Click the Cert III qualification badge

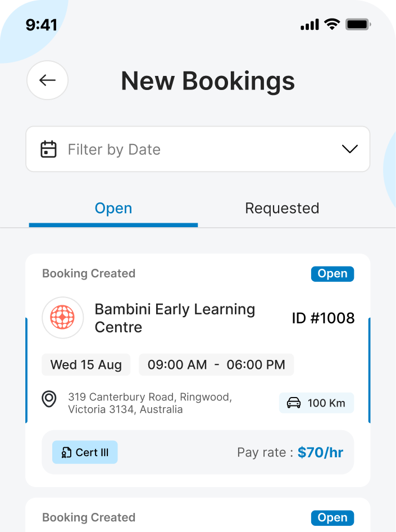[x=85, y=453]
